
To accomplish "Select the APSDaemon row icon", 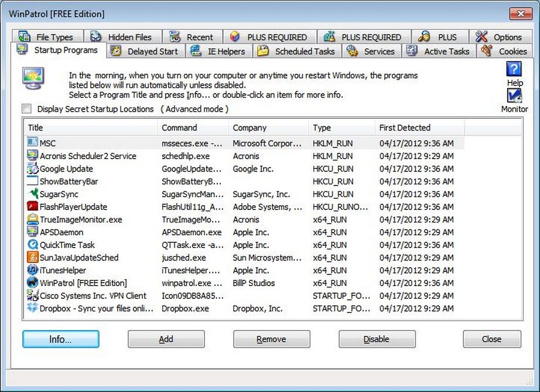I will click(32, 232).
